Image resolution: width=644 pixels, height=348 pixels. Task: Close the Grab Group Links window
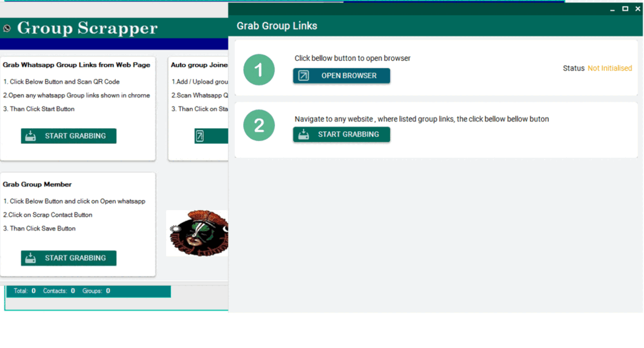(x=638, y=8)
